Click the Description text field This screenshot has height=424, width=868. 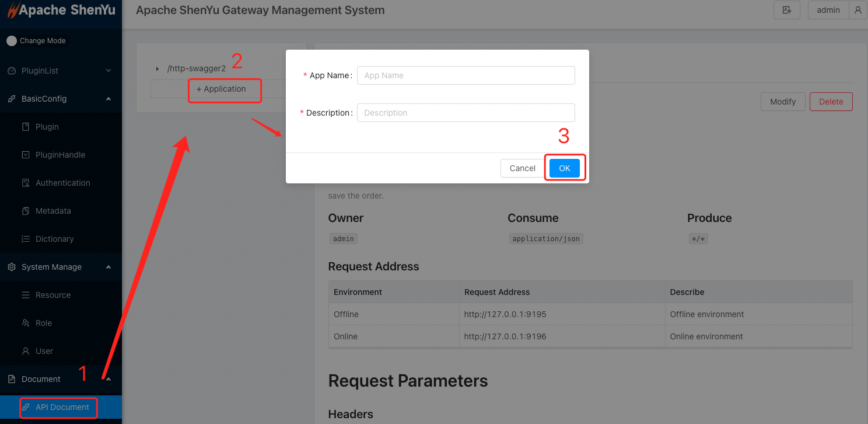point(466,113)
